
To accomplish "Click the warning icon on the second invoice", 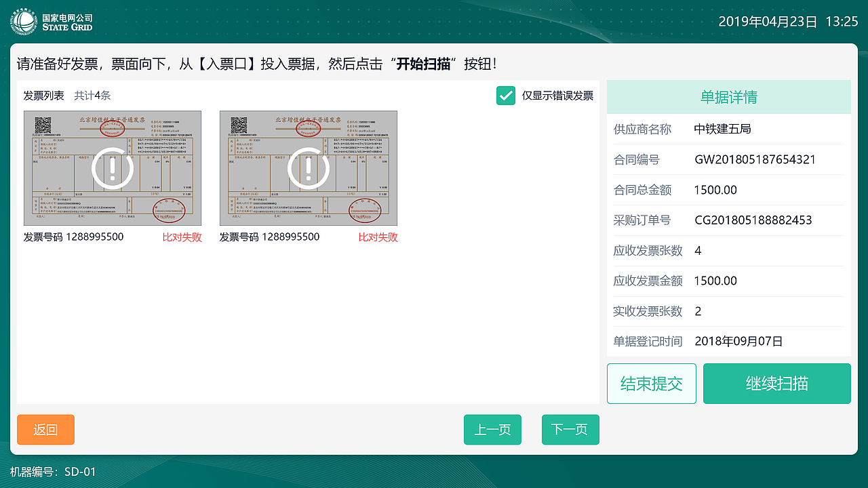I will tap(309, 167).
